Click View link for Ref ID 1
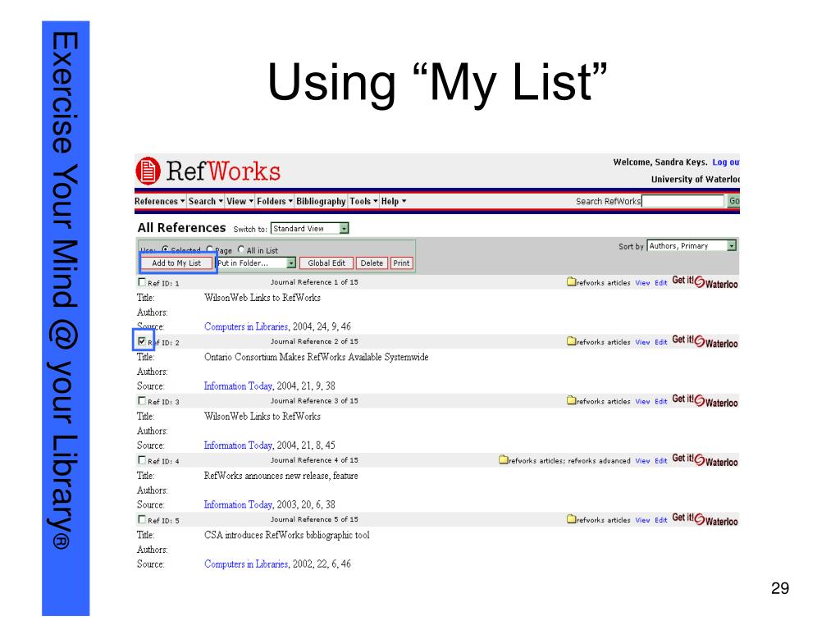The width and height of the screenshot is (840, 630). click(x=642, y=283)
